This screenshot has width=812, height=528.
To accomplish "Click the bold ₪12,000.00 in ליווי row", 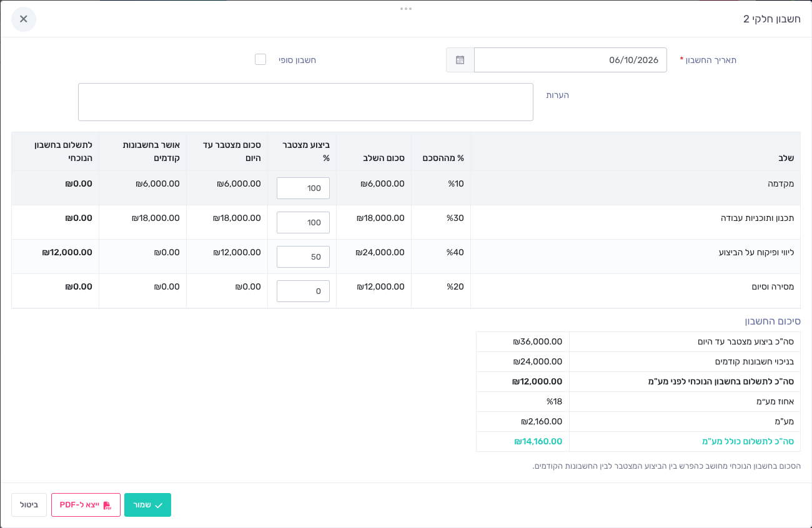I will click(67, 252).
